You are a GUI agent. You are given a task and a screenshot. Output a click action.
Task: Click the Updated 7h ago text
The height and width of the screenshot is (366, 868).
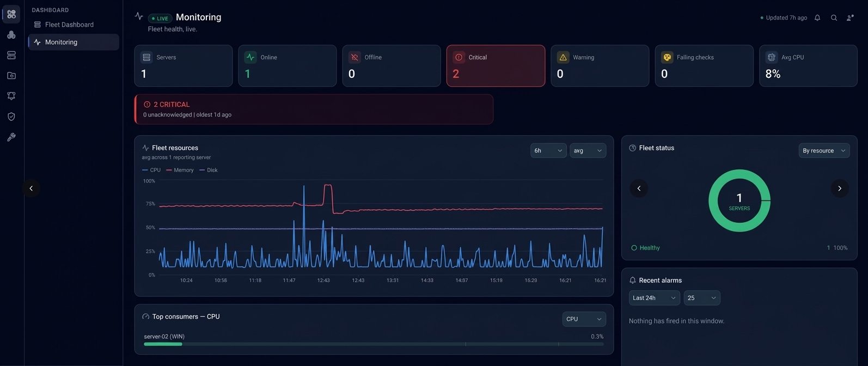[x=786, y=18]
